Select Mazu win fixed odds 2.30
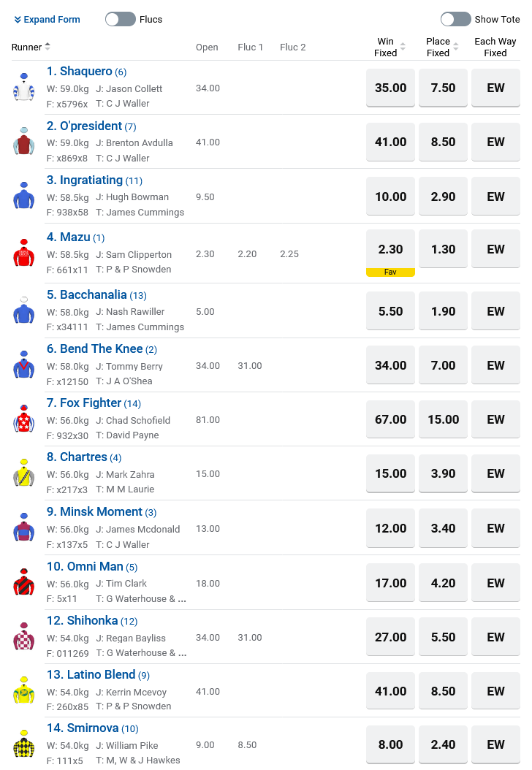The image size is (532, 770). (390, 249)
